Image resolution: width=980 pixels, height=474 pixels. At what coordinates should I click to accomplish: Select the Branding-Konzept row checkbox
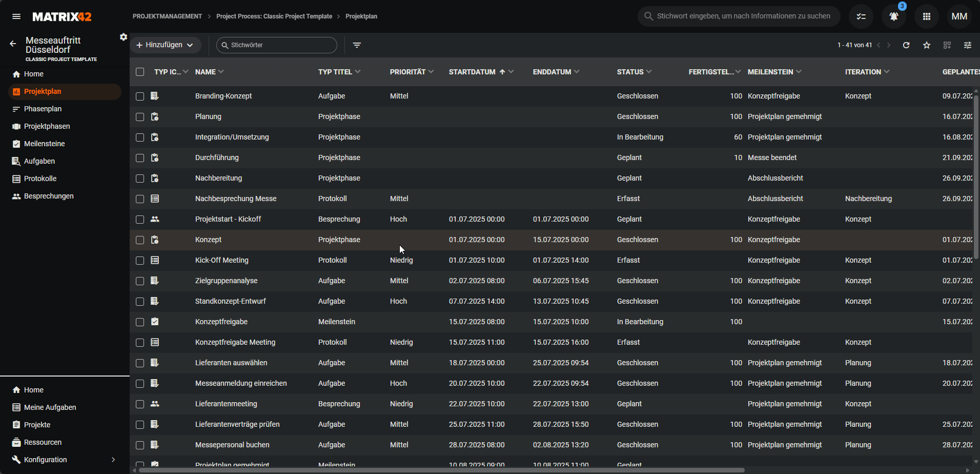point(140,96)
